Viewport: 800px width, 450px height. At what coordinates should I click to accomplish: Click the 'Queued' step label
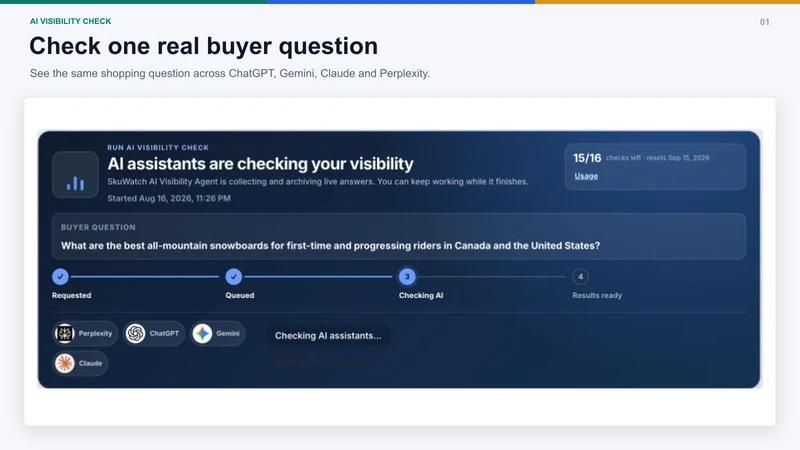tap(240, 295)
